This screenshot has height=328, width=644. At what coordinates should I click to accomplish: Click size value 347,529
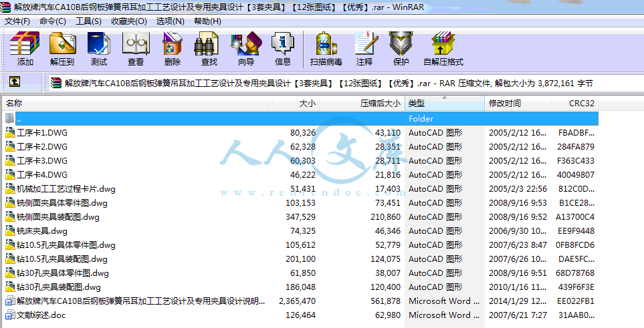(x=301, y=216)
